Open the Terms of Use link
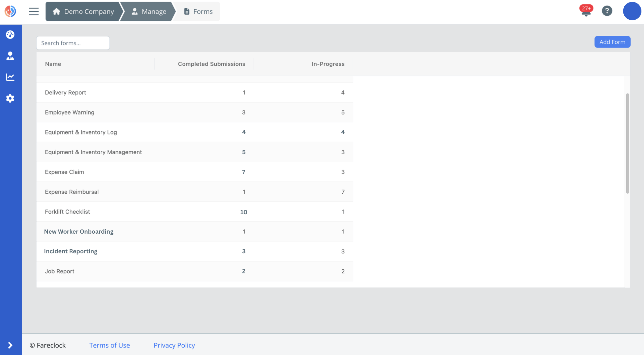 click(109, 345)
